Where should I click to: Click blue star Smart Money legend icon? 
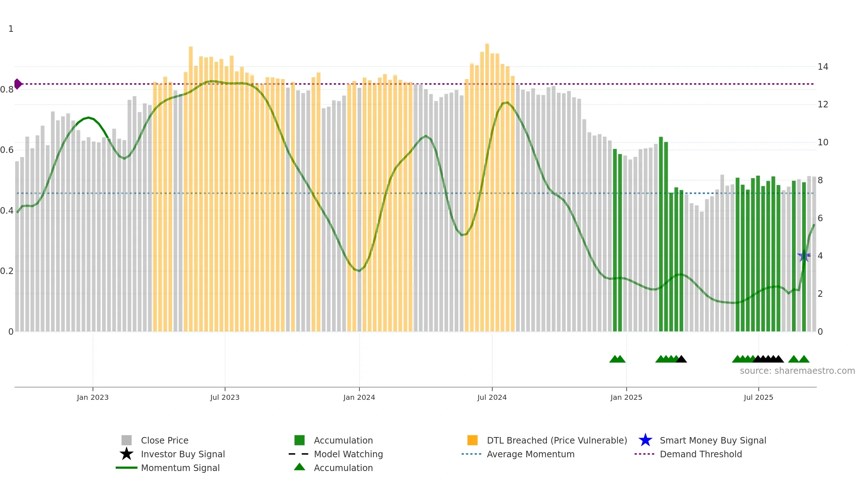645,440
